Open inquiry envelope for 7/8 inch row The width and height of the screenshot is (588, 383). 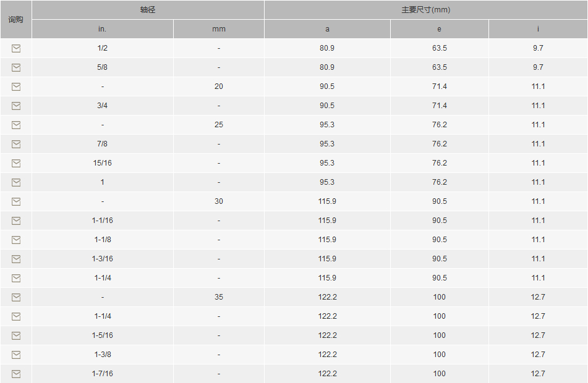pos(16,144)
